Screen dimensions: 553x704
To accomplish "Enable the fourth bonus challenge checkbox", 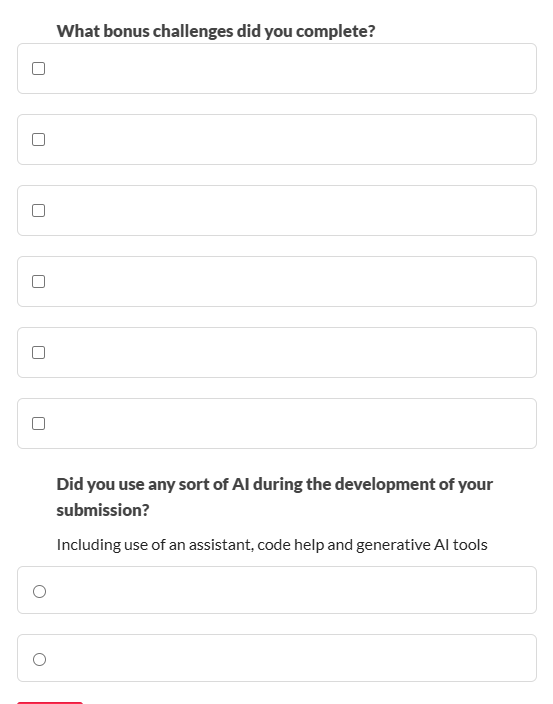I will pyautogui.click(x=39, y=282).
